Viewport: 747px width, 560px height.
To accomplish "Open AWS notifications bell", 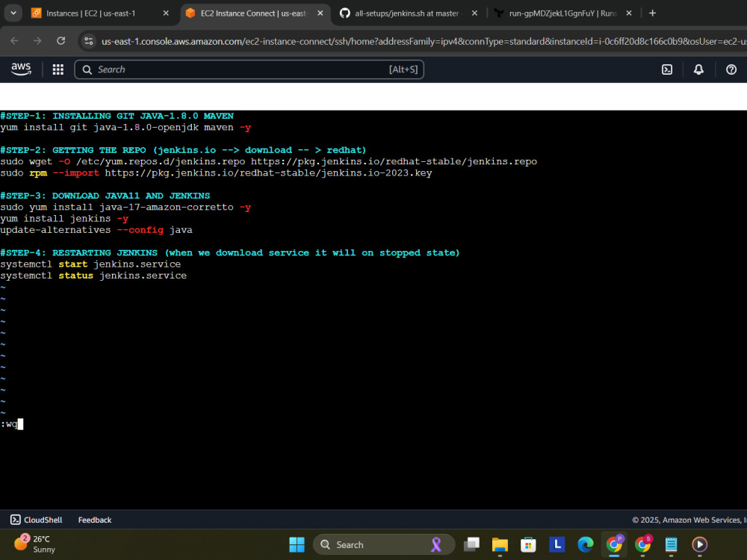I will [x=698, y=69].
